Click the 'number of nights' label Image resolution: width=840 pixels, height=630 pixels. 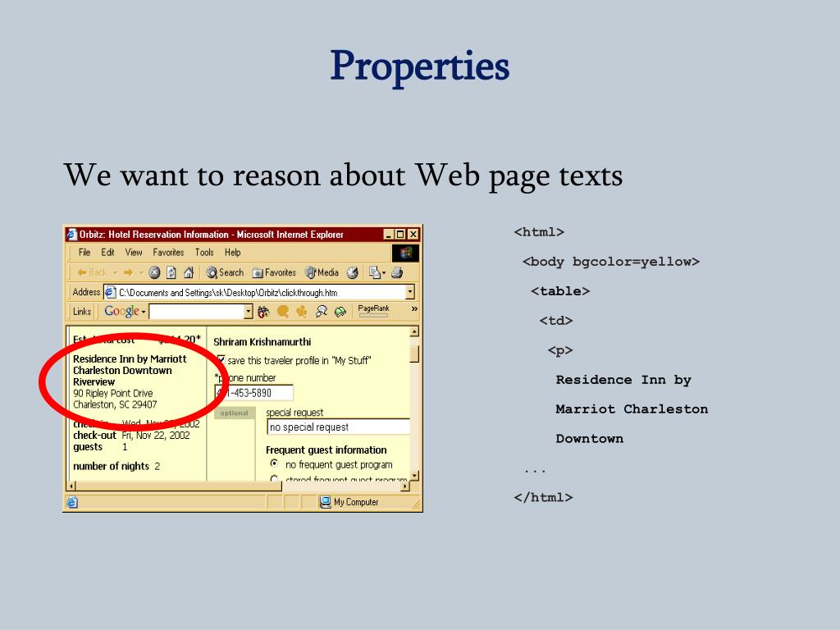111,466
